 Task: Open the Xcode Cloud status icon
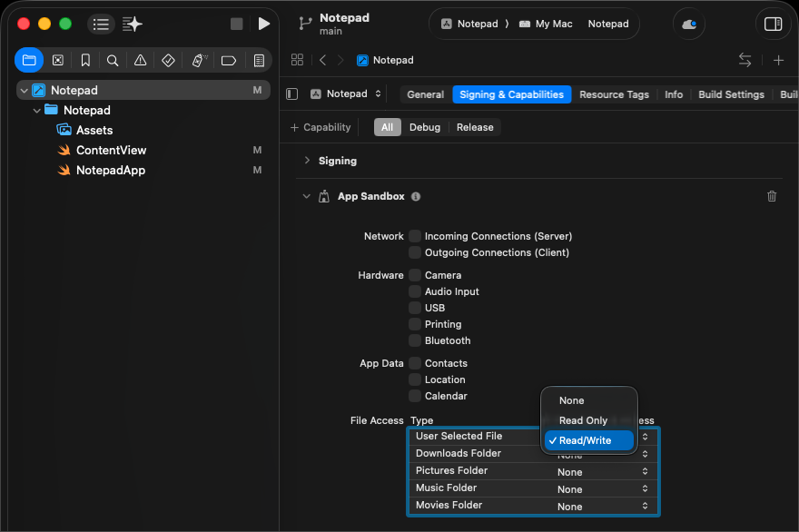pyautogui.click(x=689, y=24)
